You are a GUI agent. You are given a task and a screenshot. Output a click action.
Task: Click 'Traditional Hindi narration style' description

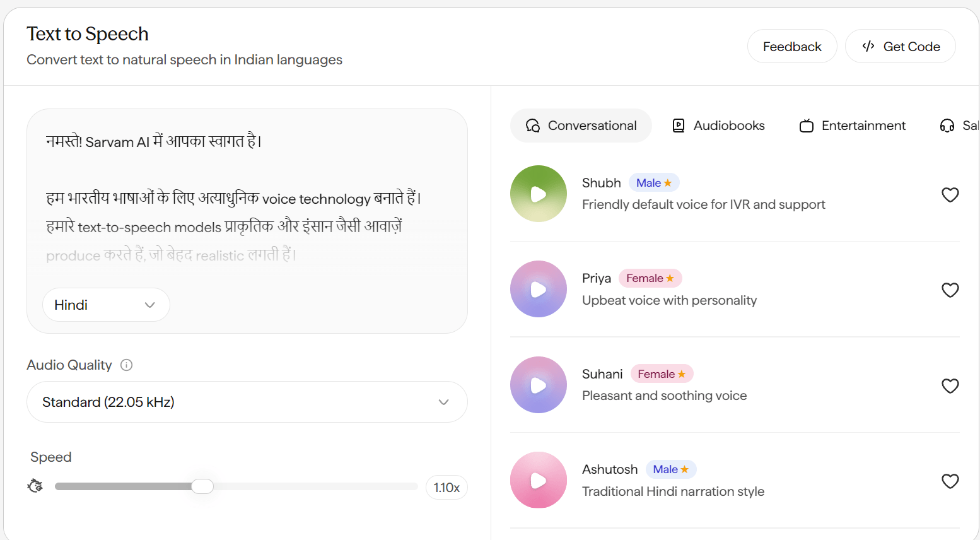click(673, 491)
